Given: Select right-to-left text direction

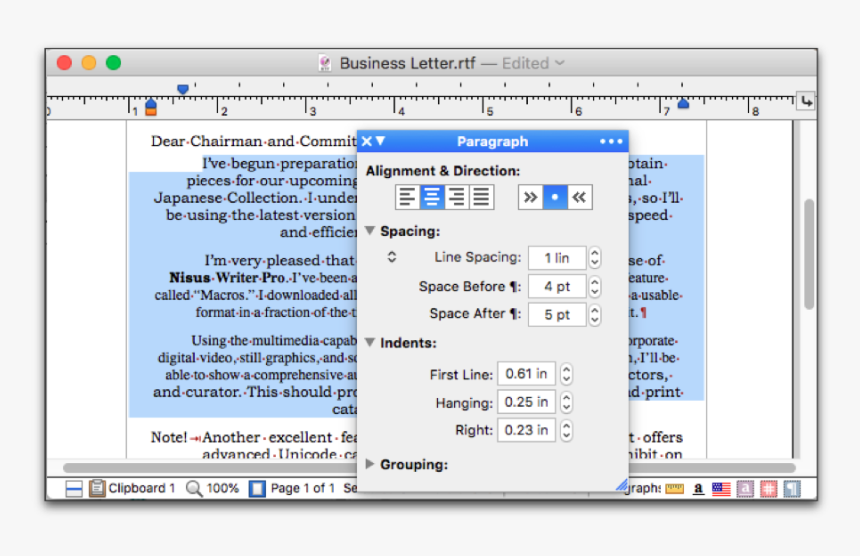Looking at the screenshot, I should tap(580, 197).
